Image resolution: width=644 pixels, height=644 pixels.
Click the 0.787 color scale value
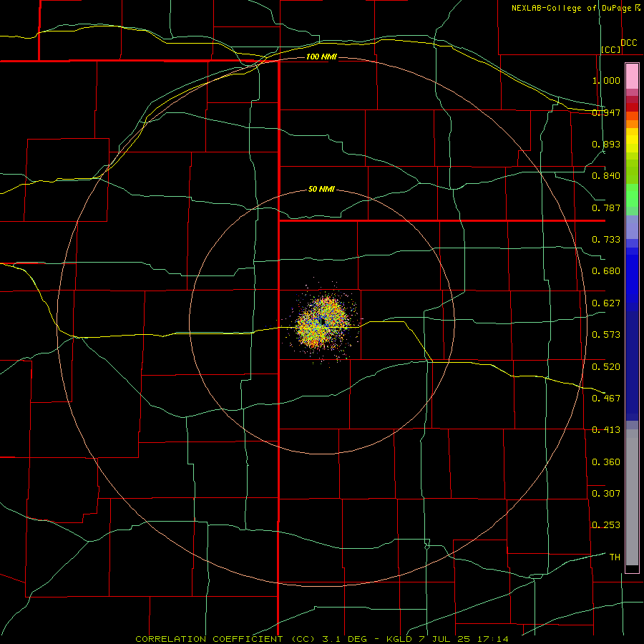coord(606,208)
